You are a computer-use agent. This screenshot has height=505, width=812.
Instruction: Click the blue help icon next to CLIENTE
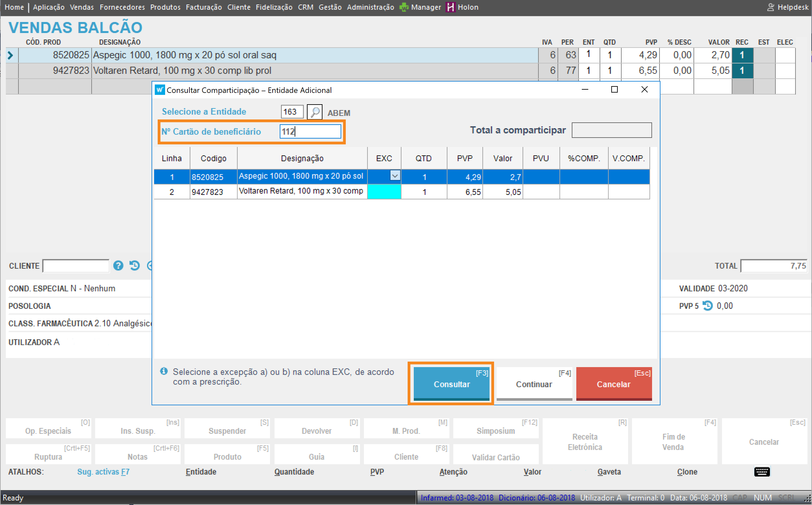coord(118,265)
